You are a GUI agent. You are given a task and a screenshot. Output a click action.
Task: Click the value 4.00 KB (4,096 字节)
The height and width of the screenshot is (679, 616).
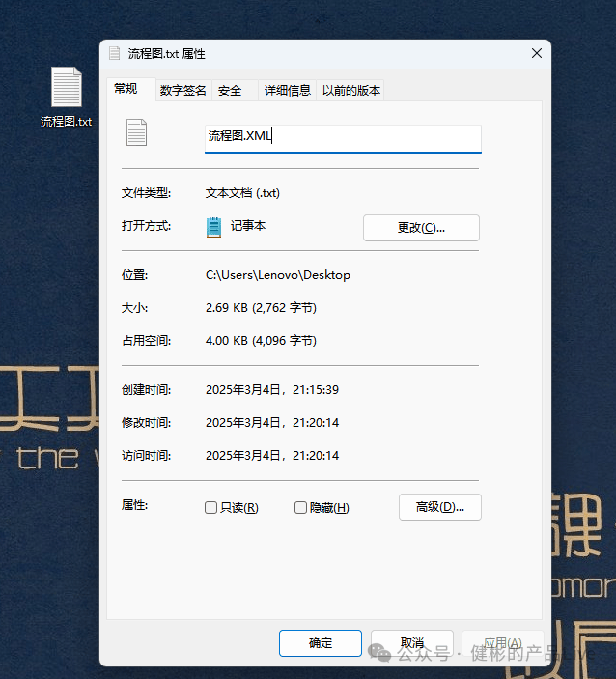pos(261,341)
